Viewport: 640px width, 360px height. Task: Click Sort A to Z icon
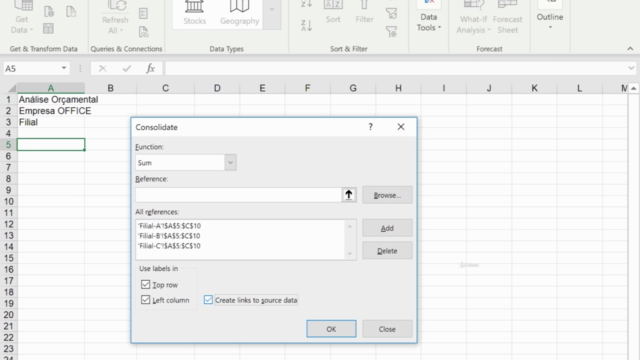(x=307, y=4)
